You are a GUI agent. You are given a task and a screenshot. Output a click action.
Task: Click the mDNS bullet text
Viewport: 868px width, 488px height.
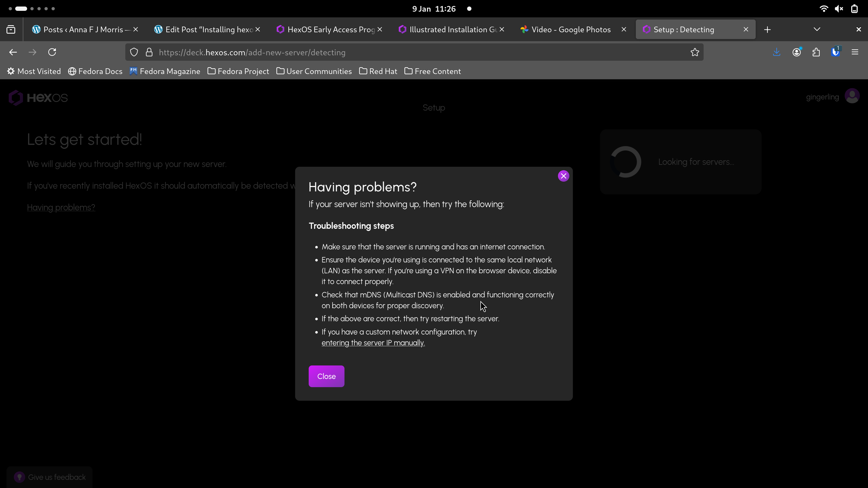tap(437, 300)
